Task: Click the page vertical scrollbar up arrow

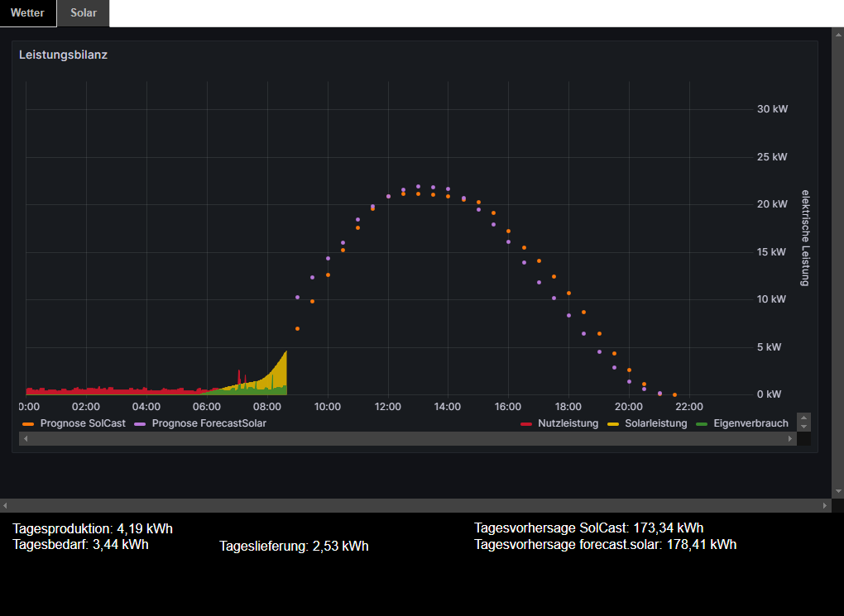Action: pos(837,35)
